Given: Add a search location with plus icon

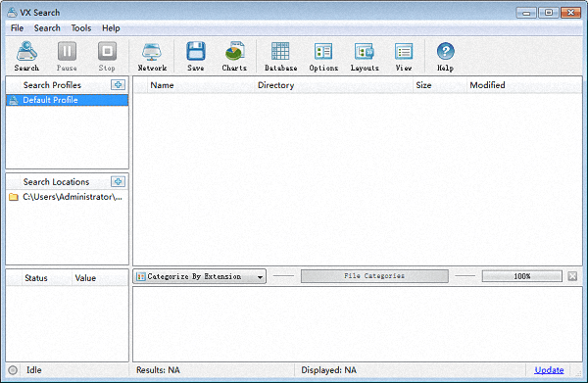Looking at the screenshot, I should (x=119, y=182).
